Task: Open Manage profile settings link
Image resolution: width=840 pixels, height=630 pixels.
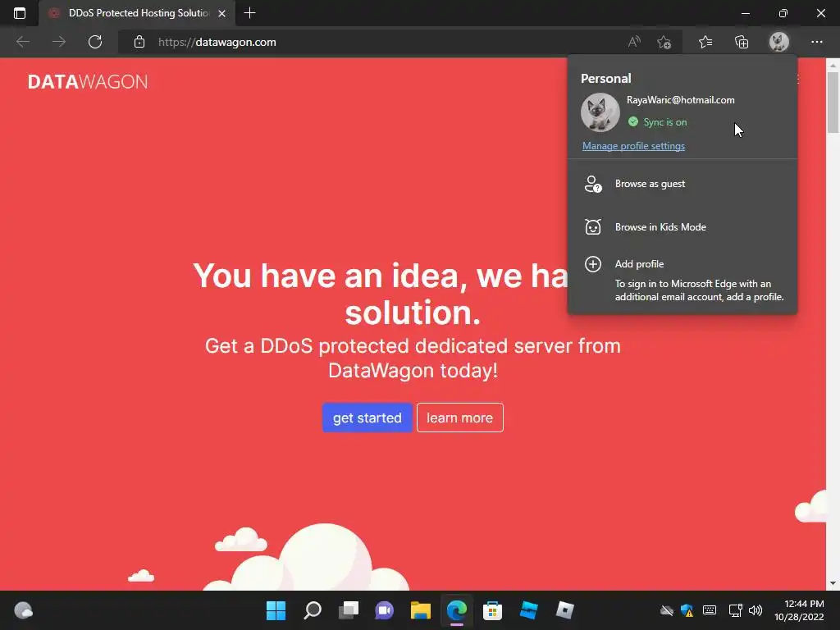Action: 633,146
